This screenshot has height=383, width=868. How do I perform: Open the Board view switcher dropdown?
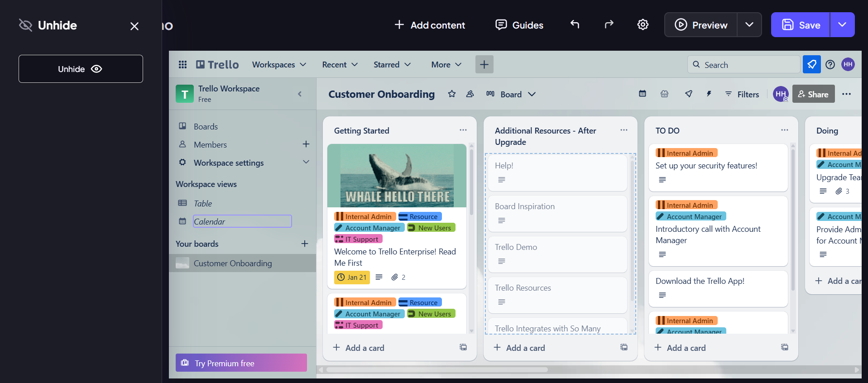(511, 94)
